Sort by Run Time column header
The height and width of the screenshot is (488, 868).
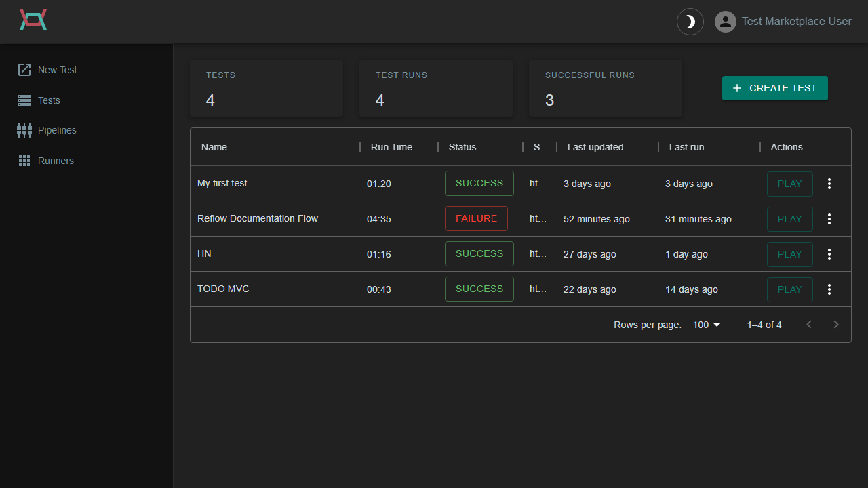pos(391,147)
